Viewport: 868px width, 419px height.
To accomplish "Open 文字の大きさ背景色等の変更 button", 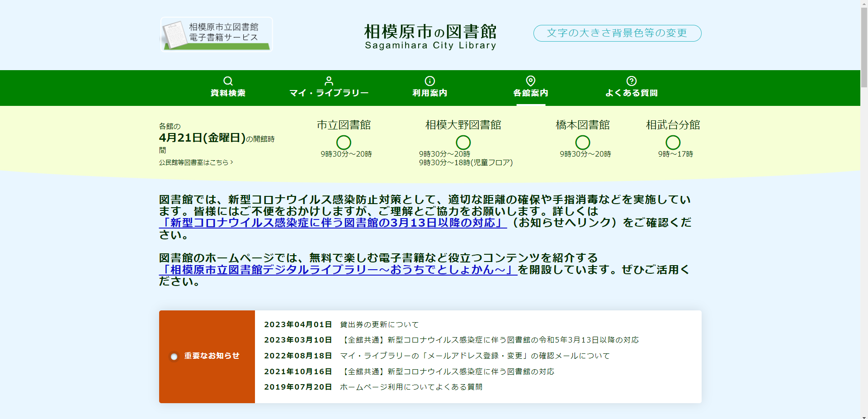I will [x=617, y=33].
